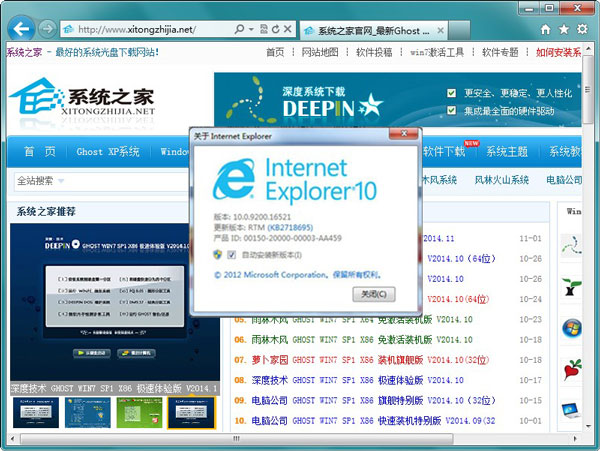Open the 网站地图 link
Image resolution: width=600 pixels, height=451 pixels.
click(x=320, y=52)
